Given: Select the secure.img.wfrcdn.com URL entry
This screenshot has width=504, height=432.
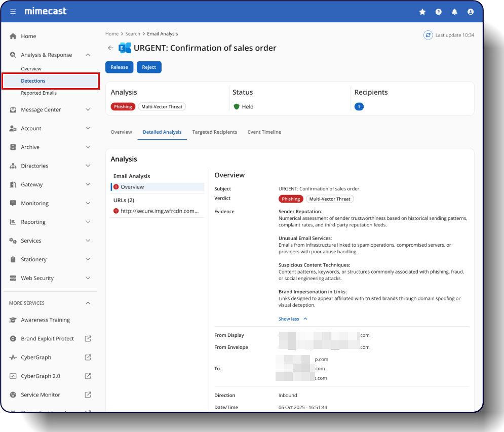Looking at the screenshot, I should coord(159,211).
